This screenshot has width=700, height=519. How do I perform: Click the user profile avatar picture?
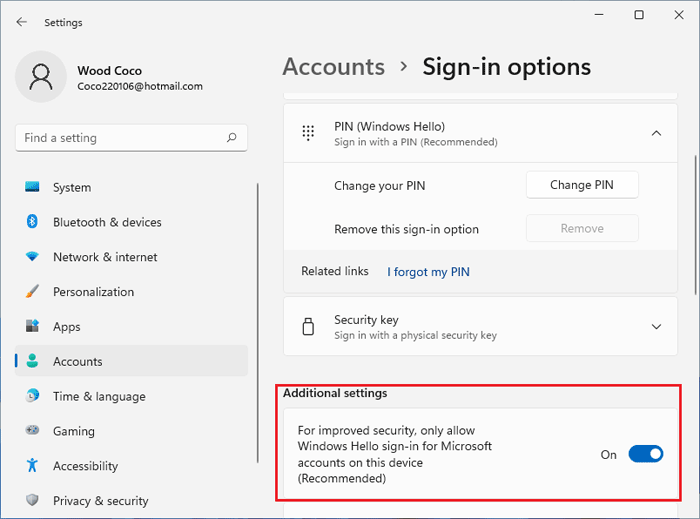click(41, 77)
